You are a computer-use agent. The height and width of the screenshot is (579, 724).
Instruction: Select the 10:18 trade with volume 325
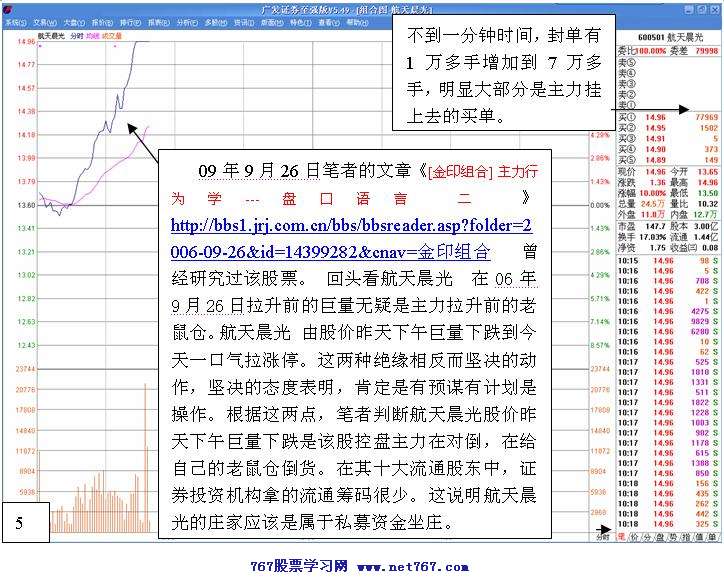(668, 524)
